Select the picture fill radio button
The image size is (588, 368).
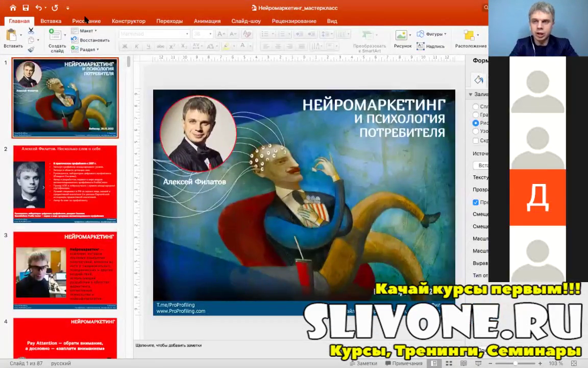tap(476, 123)
